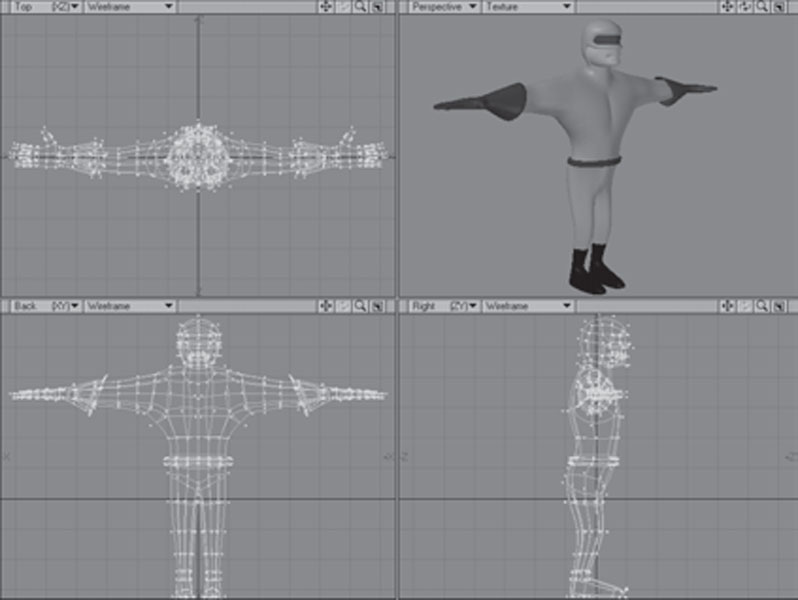Click the rotate icon in the Right viewport
Image resolution: width=798 pixels, height=600 pixels.
click(x=745, y=306)
